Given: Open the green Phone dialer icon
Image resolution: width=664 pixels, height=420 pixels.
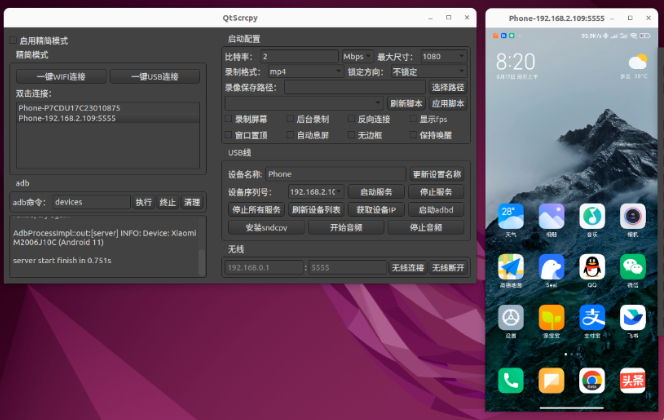Looking at the screenshot, I should click(x=511, y=381).
